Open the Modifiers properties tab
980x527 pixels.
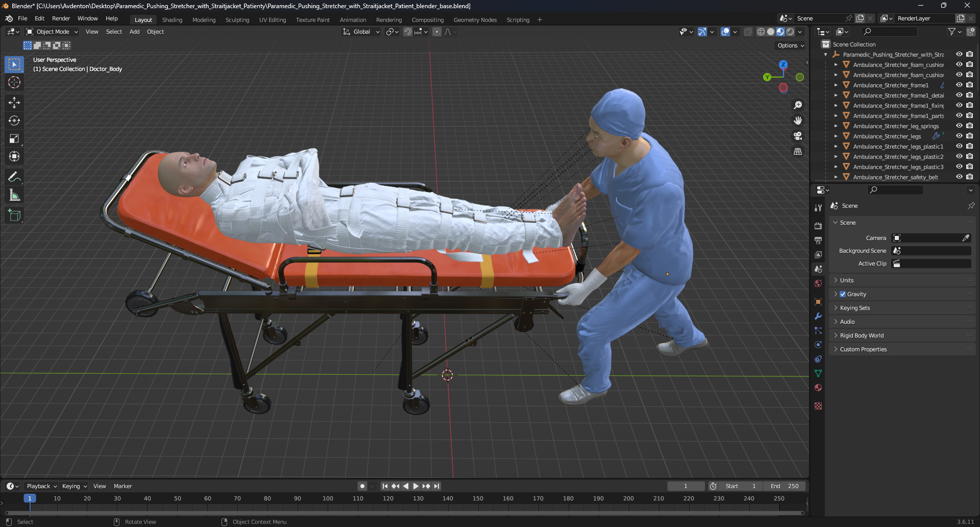pos(818,316)
